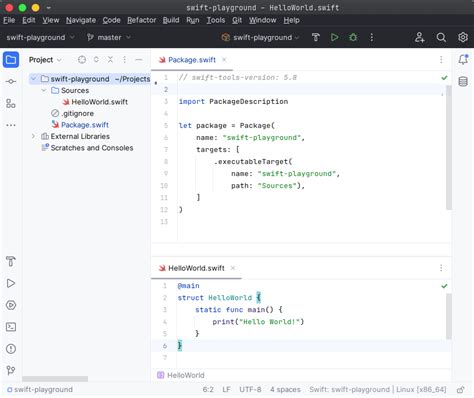Screen dimensions: 474x398
Task: Select .gitignore in project tree
Action: pos(72,113)
